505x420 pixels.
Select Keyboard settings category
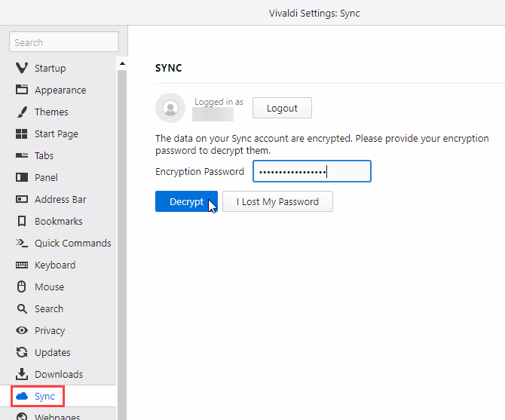point(58,265)
